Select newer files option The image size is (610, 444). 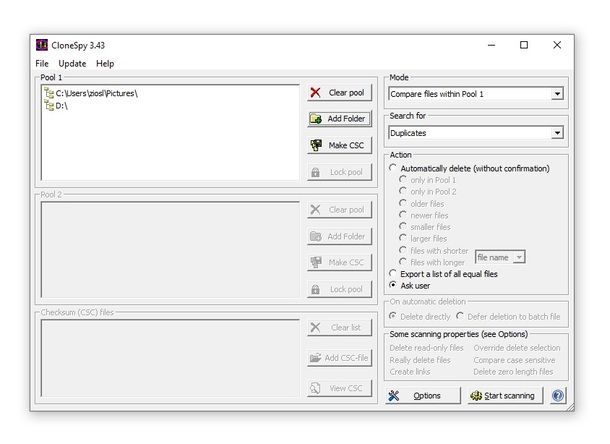[x=403, y=215]
